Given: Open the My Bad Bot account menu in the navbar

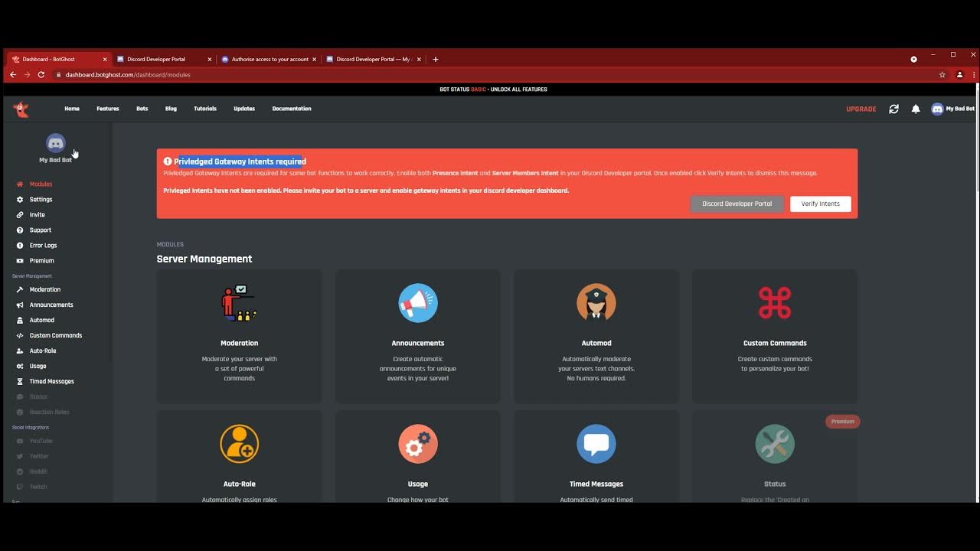Looking at the screenshot, I should [952, 109].
